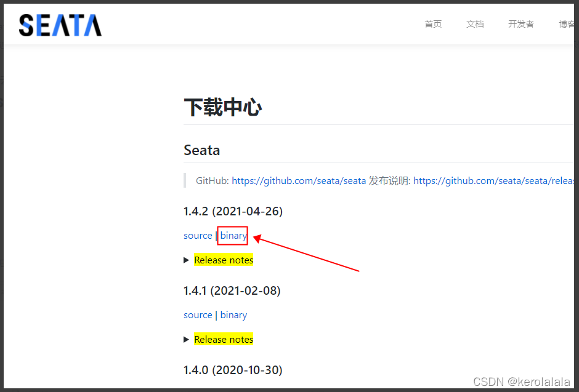579x392 pixels.
Task: Open the github.com/seata/seata GitHub link
Action: (299, 181)
